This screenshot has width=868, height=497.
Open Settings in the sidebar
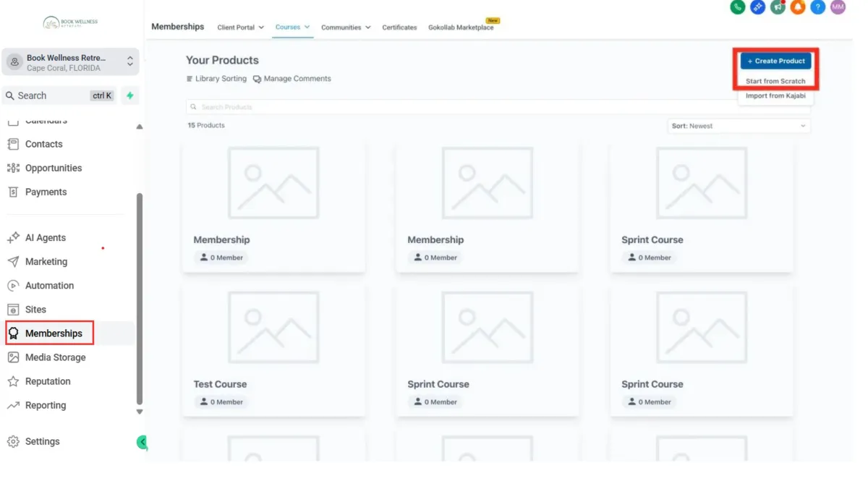coord(42,441)
